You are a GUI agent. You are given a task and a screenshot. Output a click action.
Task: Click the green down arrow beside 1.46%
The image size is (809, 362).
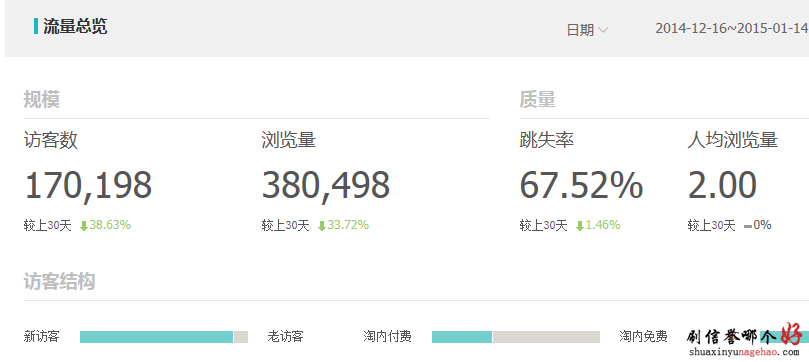[579, 226]
